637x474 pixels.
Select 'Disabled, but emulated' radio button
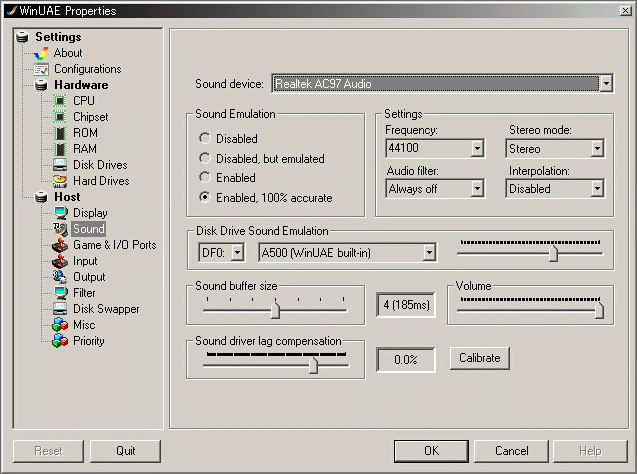click(x=205, y=158)
